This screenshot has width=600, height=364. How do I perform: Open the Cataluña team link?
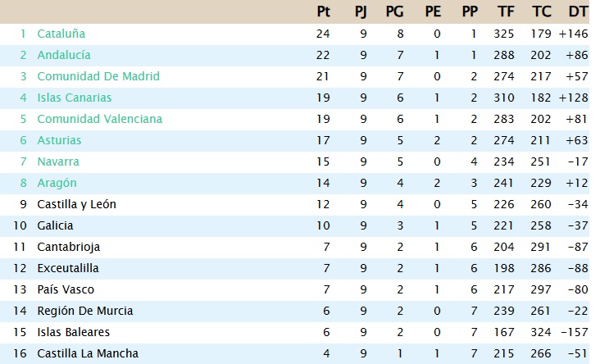coord(61,34)
